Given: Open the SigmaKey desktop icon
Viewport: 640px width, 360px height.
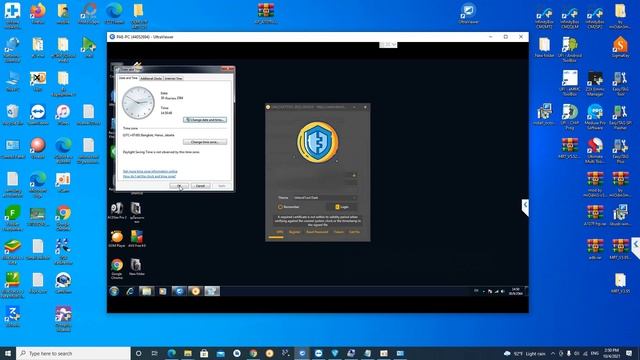Looking at the screenshot, I should pos(620,47).
